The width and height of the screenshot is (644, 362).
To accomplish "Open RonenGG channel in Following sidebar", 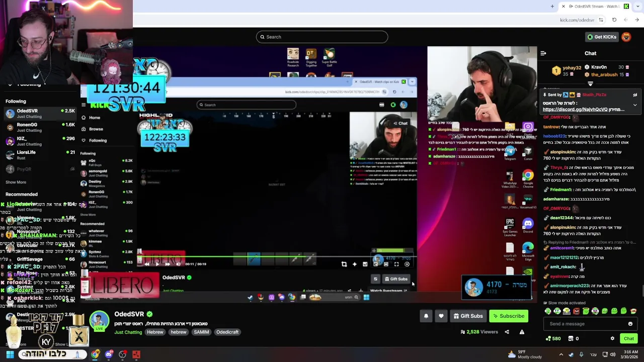I will click(x=40, y=127).
